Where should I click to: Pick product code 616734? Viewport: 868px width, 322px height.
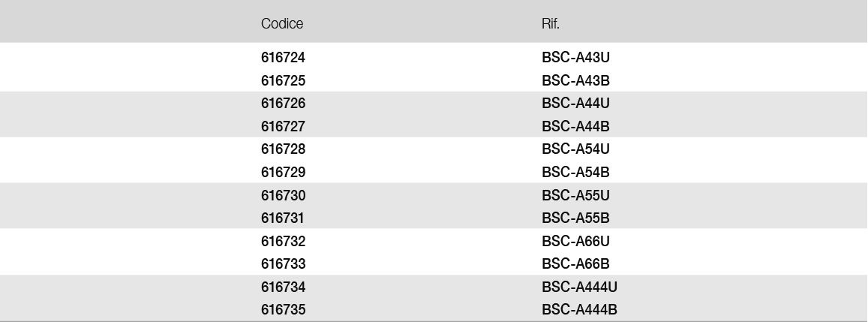pyautogui.click(x=284, y=287)
